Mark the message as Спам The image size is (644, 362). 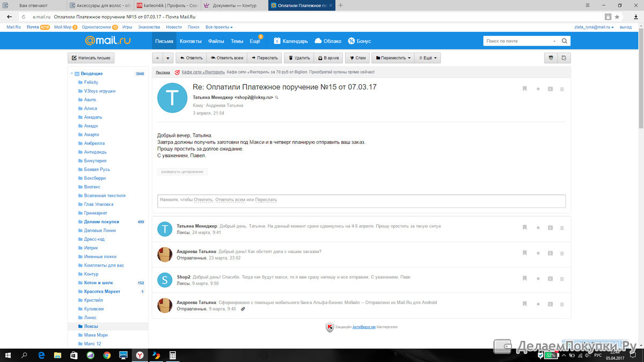357,58
